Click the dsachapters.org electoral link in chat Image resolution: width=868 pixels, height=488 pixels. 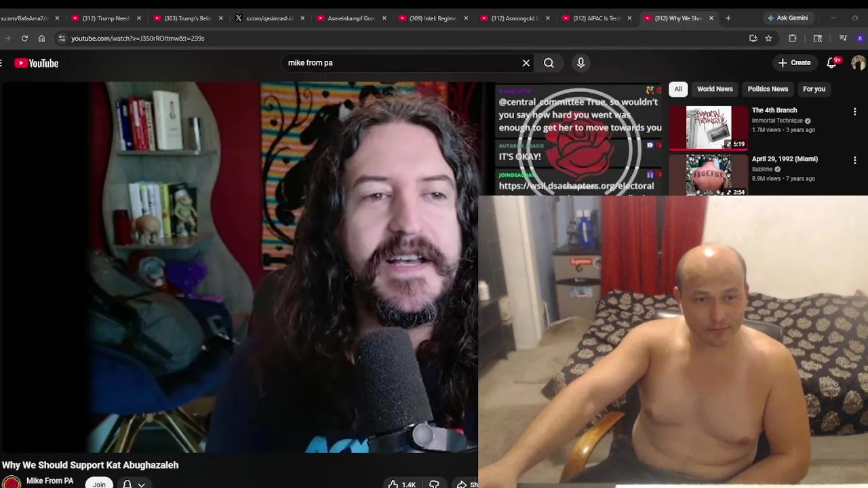point(576,186)
